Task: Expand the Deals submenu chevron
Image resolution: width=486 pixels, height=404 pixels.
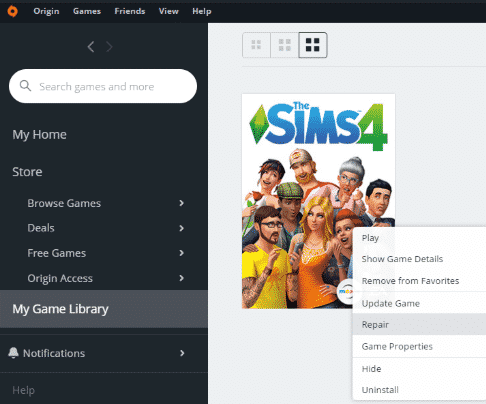Action: tap(181, 228)
